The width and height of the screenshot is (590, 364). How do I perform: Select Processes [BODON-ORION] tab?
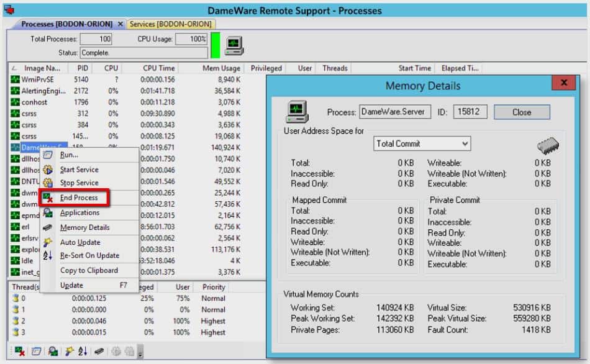coord(67,24)
